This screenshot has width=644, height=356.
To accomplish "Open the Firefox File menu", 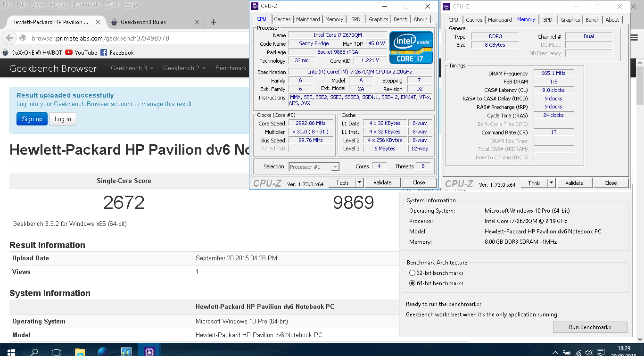I will click(7, 5).
